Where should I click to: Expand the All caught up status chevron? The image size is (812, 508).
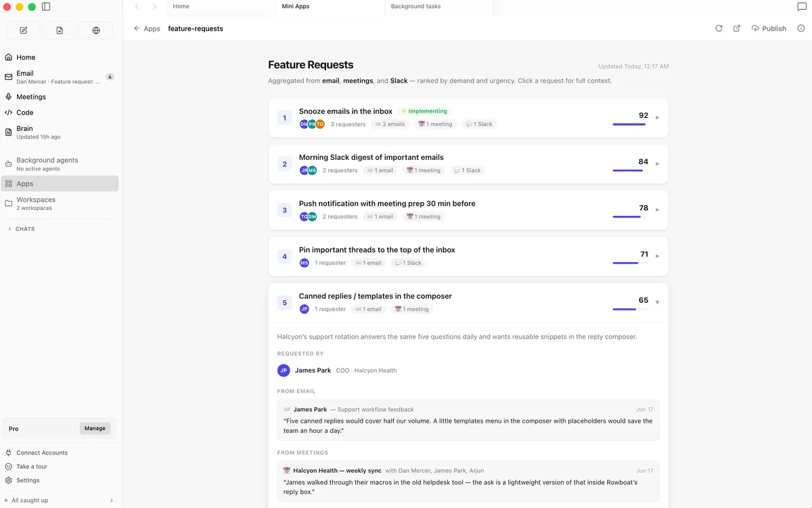112,501
